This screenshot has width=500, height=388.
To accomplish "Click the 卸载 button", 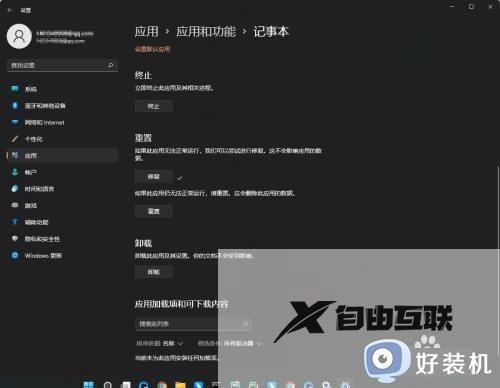I will (x=154, y=272).
